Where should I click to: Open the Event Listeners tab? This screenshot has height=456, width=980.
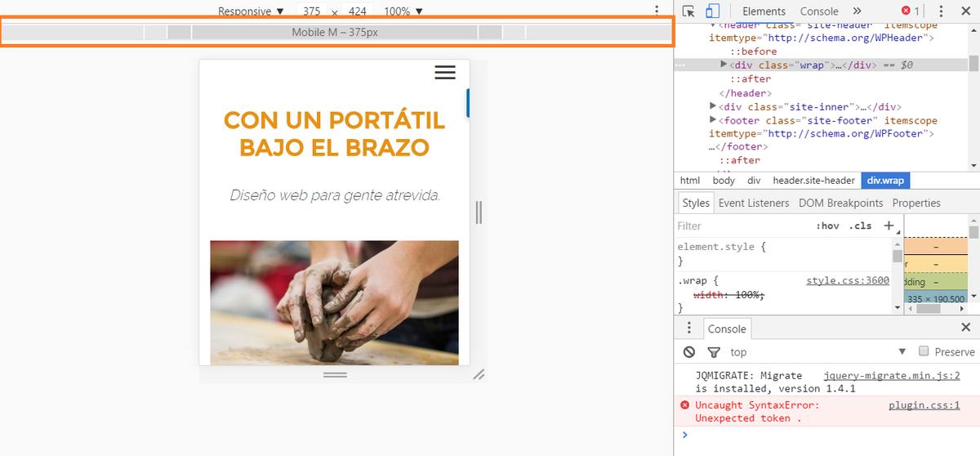coord(753,203)
